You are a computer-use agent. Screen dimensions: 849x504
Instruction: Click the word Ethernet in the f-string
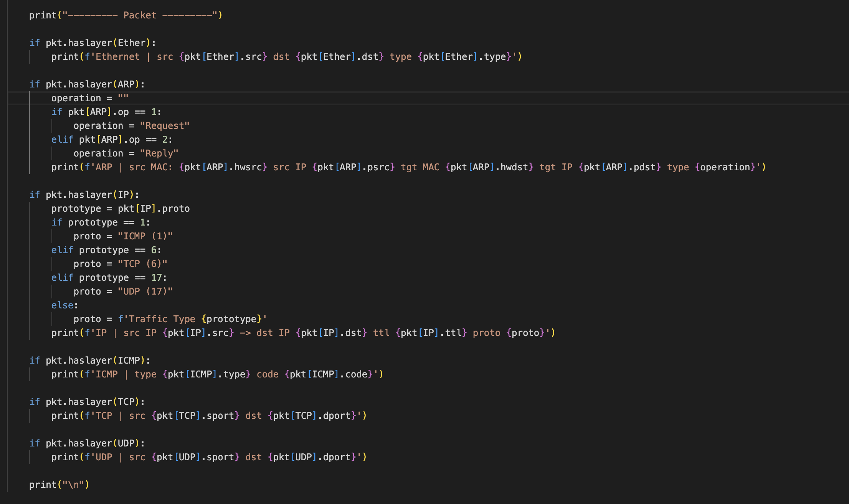click(117, 57)
